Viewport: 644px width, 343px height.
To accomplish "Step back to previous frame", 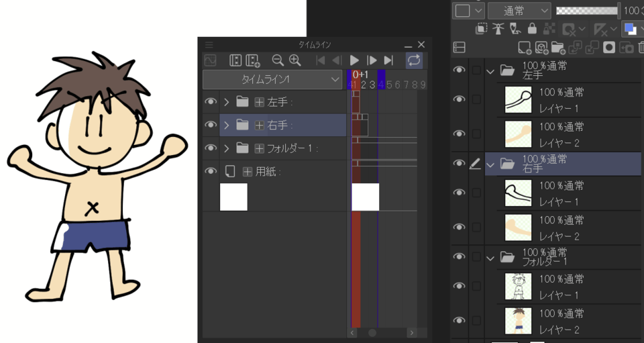I will point(337,60).
